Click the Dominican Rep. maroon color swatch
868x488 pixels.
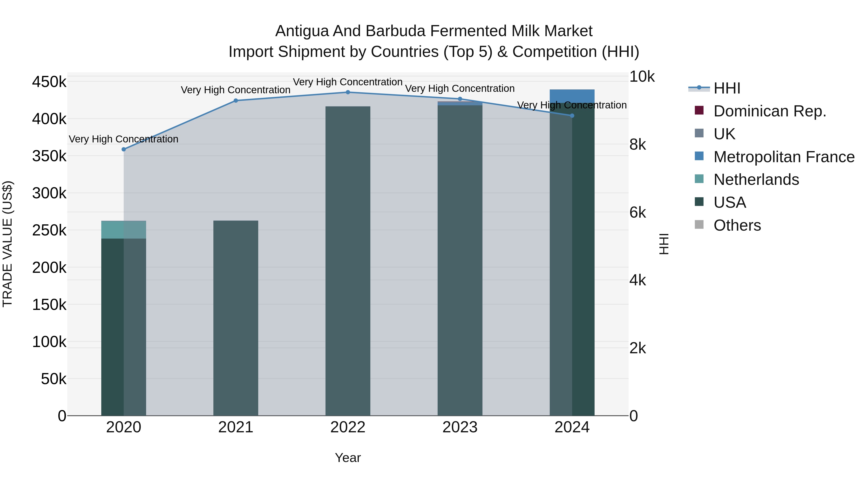point(699,110)
